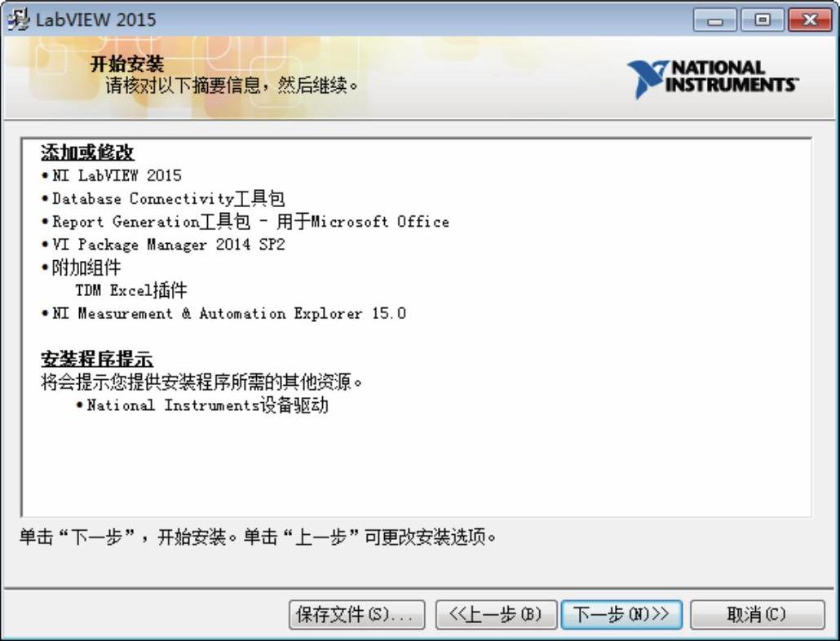Close the LabVIEW 2015 installer window

[810, 20]
